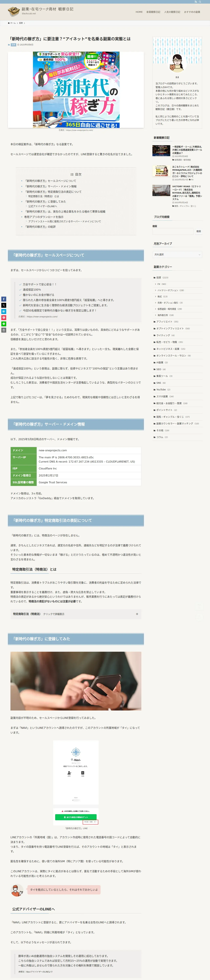
Task: Jump to 公式アドバイザーのLINEへ in table of contents
Action: (x=42, y=206)
